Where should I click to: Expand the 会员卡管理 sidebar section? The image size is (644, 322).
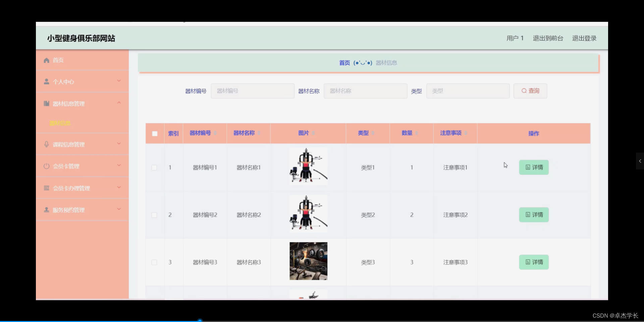pyautogui.click(x=119, y=165)
